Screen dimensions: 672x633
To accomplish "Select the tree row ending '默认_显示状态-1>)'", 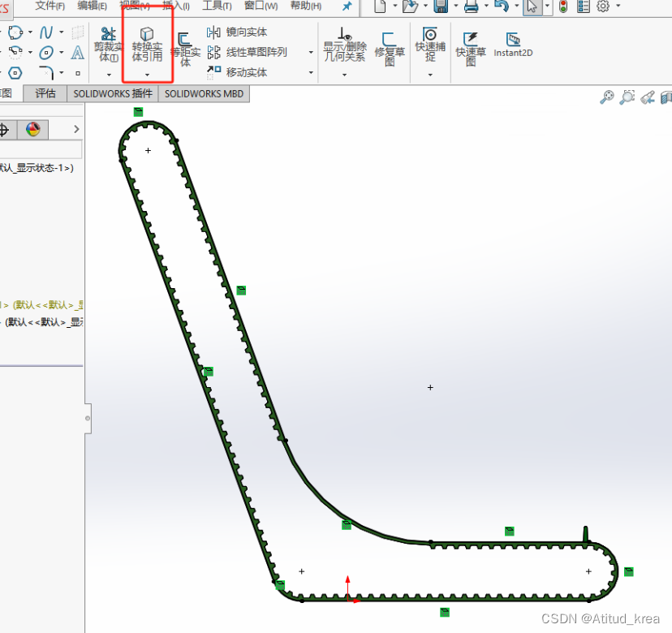I will click(x=37, y=168).
